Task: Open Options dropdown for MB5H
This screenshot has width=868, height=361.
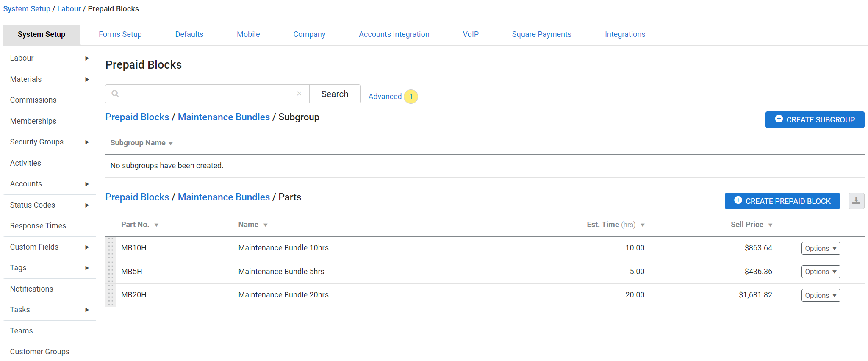Action: click(x=821, y=272)
